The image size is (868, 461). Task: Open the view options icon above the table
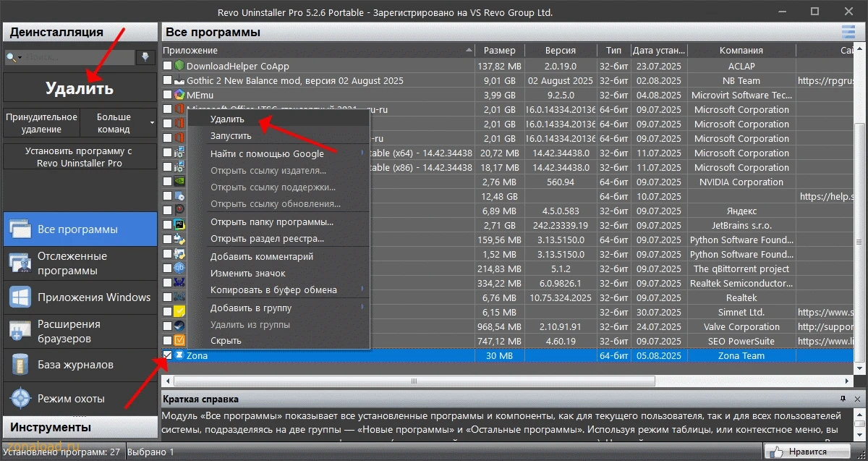click(x=848, y=32)
